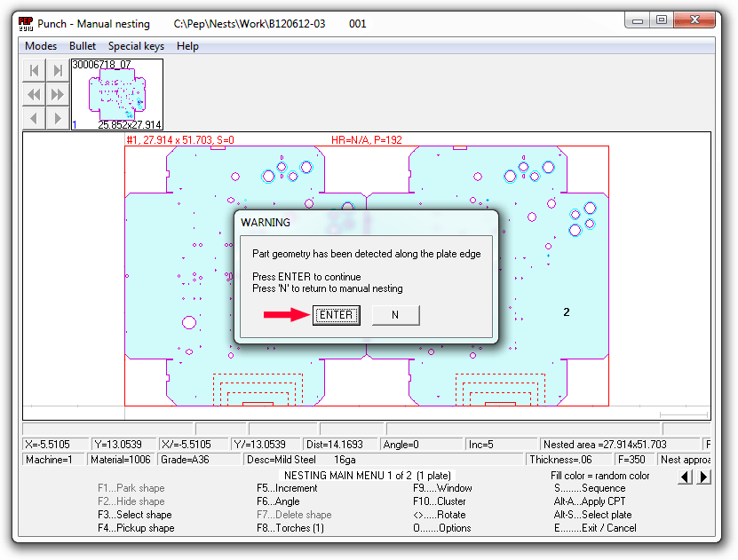Jump to first part in list

[x=34, y=71]
